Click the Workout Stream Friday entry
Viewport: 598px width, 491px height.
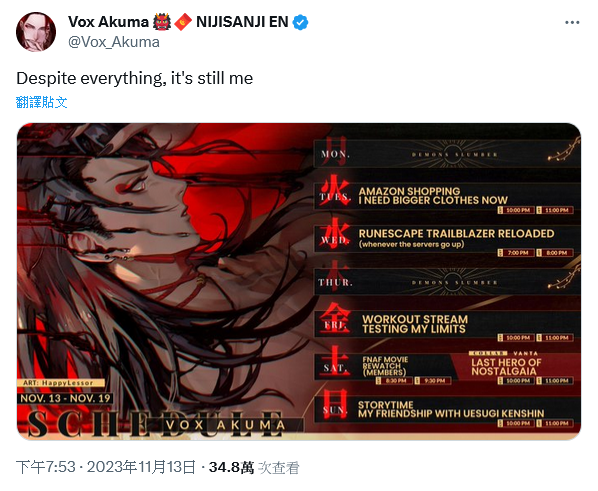415,324
